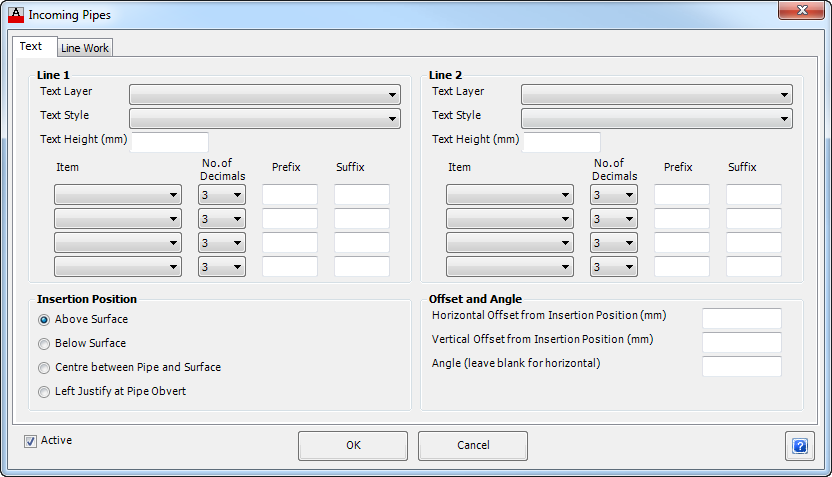Click the Angle input field
The height and width of the screenshot is (477, 832).
(x=742, y=366)
